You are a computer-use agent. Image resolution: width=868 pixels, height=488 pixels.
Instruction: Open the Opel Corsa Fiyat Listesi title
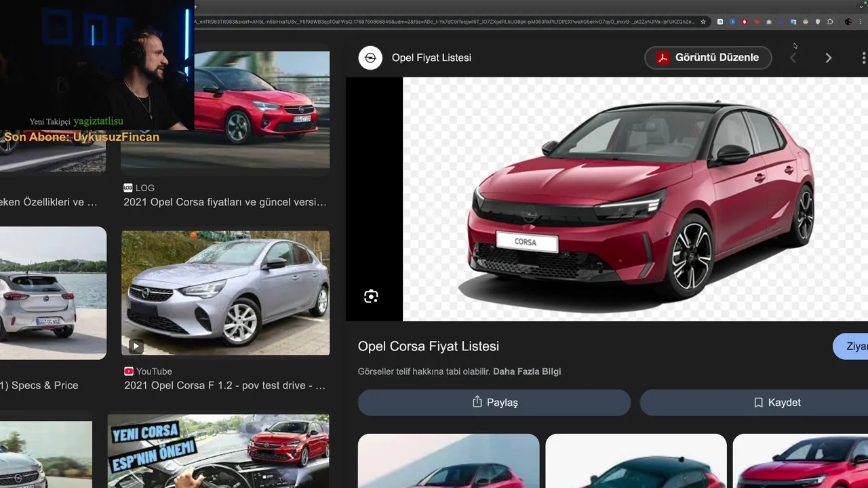[429, 346]
